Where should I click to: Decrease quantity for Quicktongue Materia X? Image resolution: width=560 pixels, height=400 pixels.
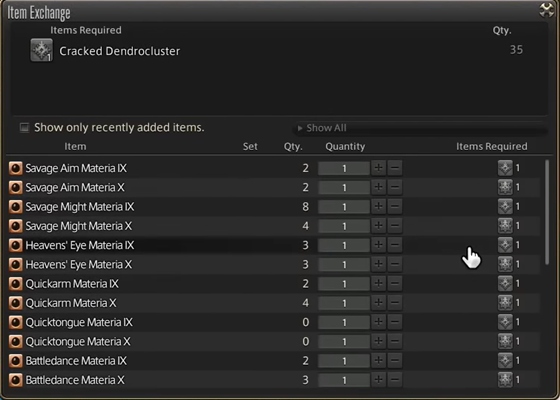tap(395, 341)
